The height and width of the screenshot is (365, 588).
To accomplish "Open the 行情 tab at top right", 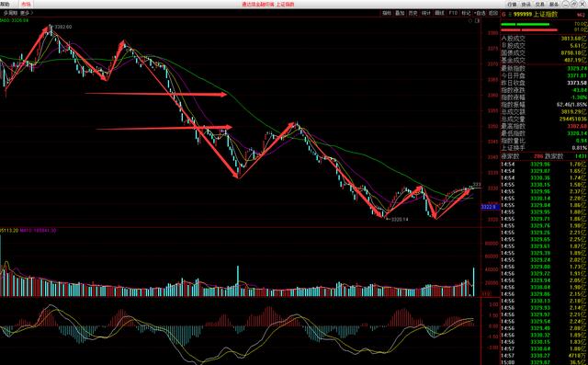I will (512, 4).
